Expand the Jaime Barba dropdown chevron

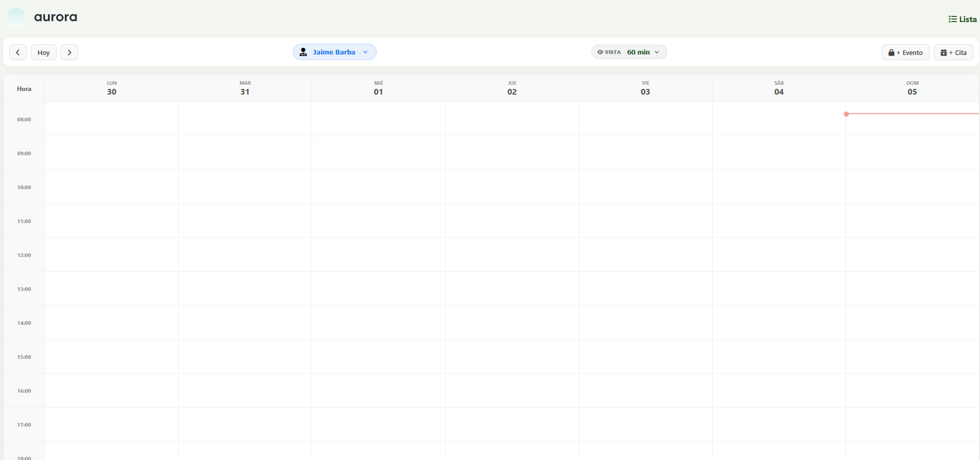click(365, 52)
